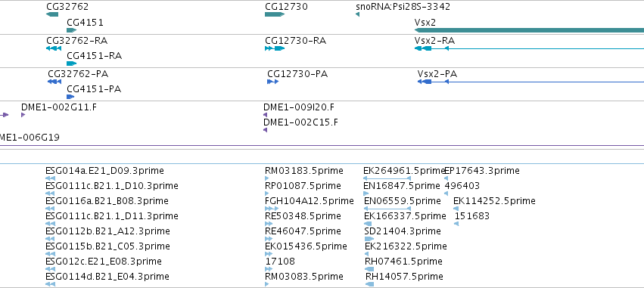Screen dimensions: 644x288
Task: Select the CG4151-RA transcript glyph
Action: pos(71,63)
